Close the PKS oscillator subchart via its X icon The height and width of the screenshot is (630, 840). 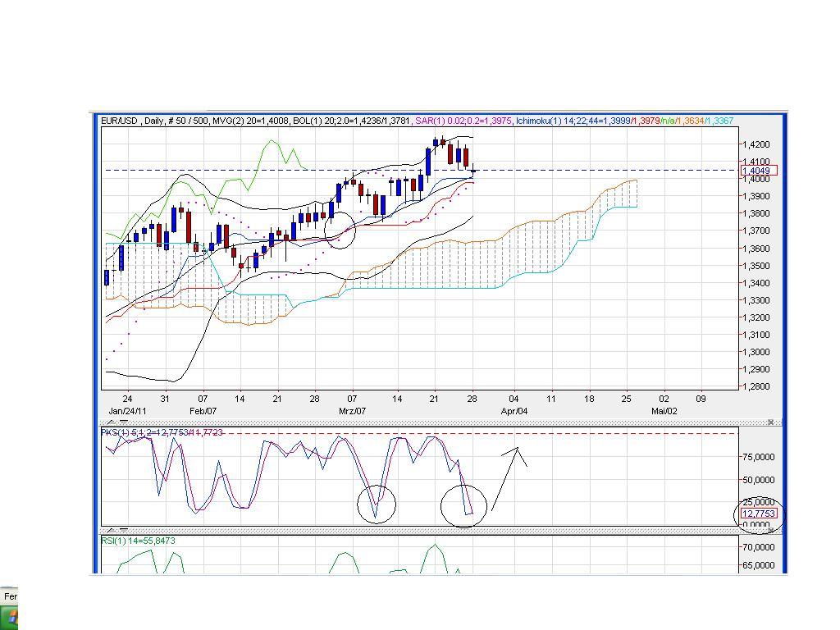[x=771, y=422]
